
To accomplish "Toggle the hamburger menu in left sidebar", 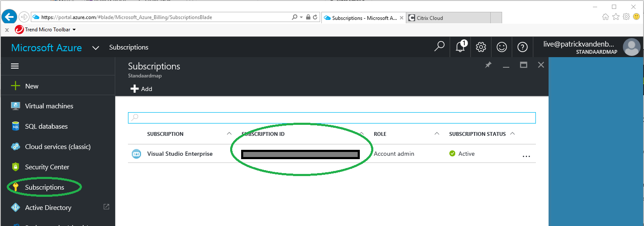I will pyautogui.click(x=15, y=66).
